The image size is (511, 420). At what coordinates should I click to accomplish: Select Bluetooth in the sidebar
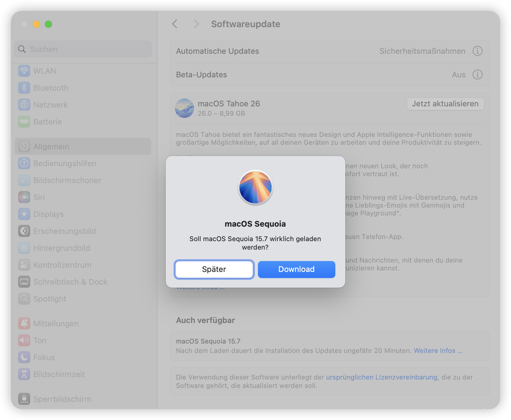tap(83, 88)
